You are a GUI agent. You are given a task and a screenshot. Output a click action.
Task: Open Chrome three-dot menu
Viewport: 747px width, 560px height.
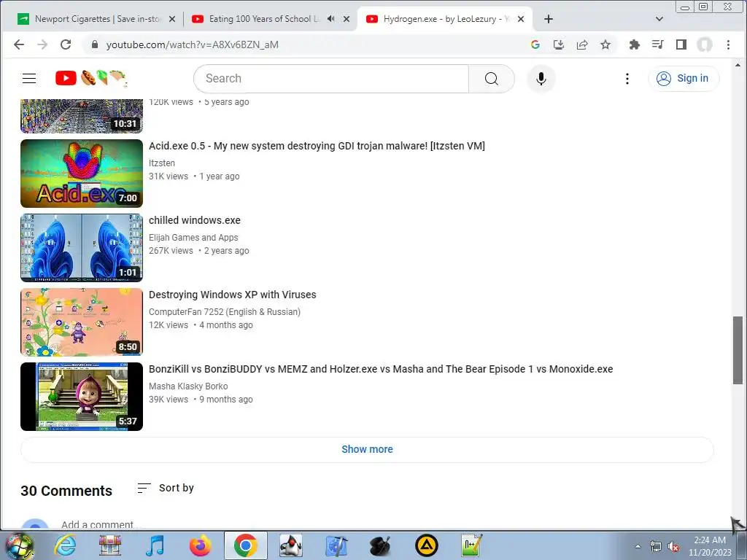pyautogui.click(x=728, y=44)
